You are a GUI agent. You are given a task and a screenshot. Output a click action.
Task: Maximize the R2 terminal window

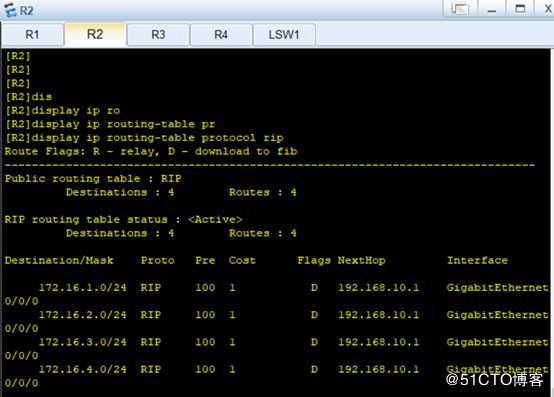coord(520,8)
